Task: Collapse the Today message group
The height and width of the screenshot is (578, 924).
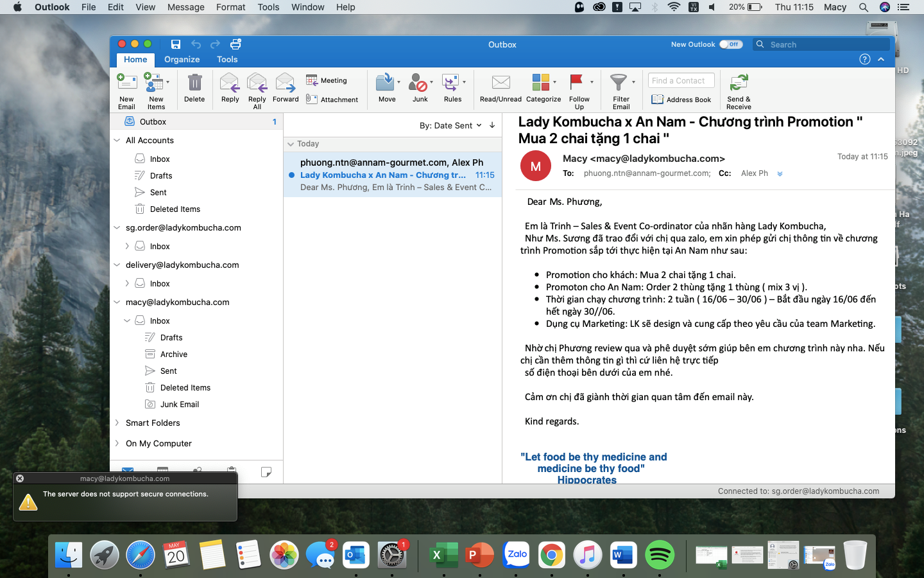Action: (291, 144)
